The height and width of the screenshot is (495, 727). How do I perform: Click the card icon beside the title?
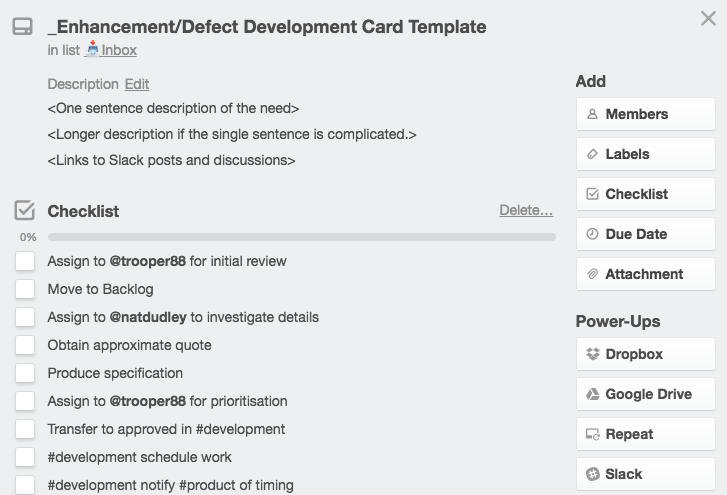[x=22, y=26]
